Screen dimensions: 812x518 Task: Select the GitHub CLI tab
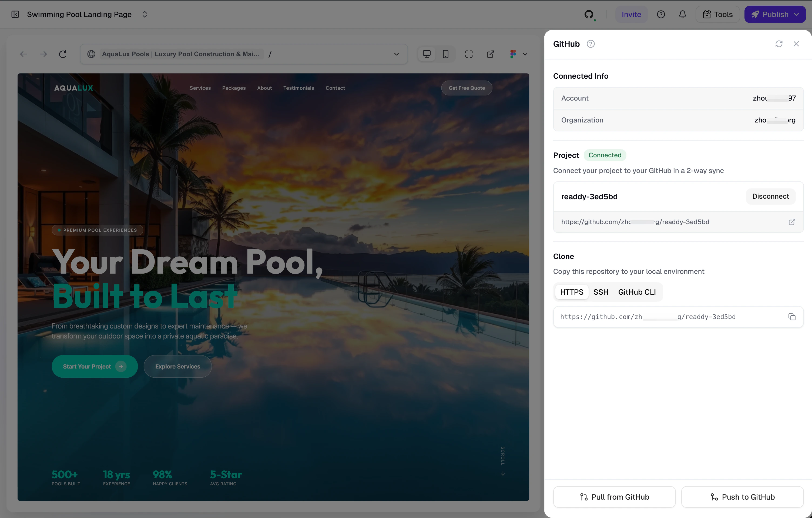[637, 292]
